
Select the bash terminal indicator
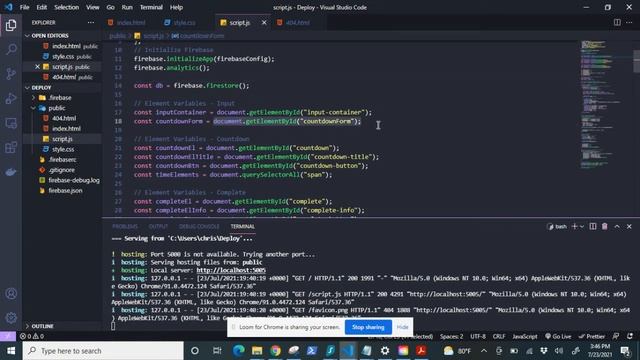click(557, 226)
